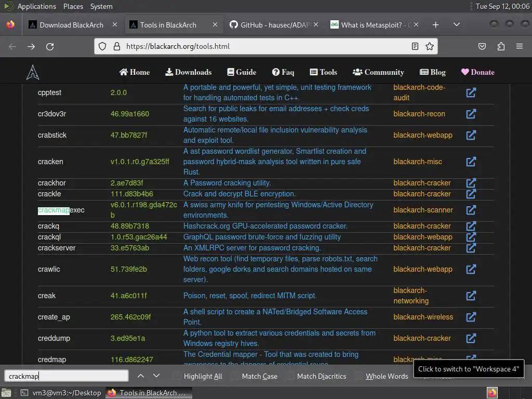Open external link for creddump row

(471, 338)
